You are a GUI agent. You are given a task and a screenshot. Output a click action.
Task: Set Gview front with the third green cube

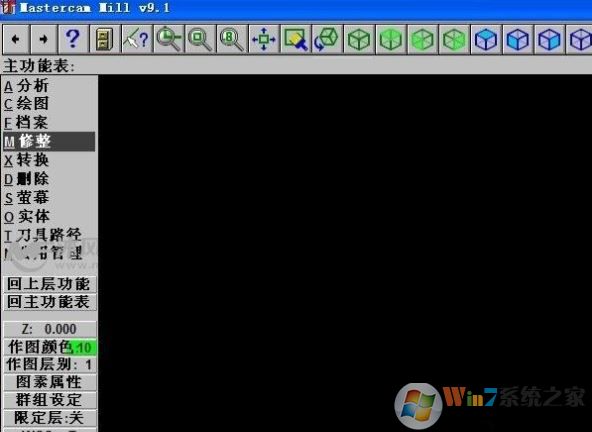pyautogui.click(x=422, y=39)
